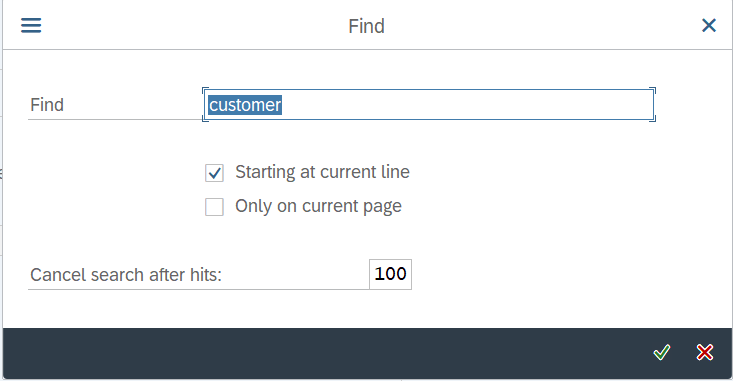Tick the empty box above the hits field
Viewport: 733px width, 381px height.
214,207
